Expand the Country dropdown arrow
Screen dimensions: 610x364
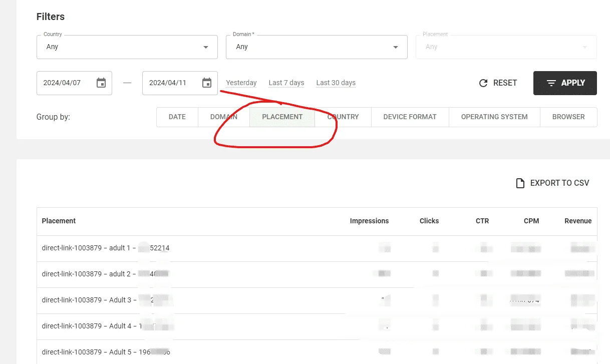(x=206, y=47)
